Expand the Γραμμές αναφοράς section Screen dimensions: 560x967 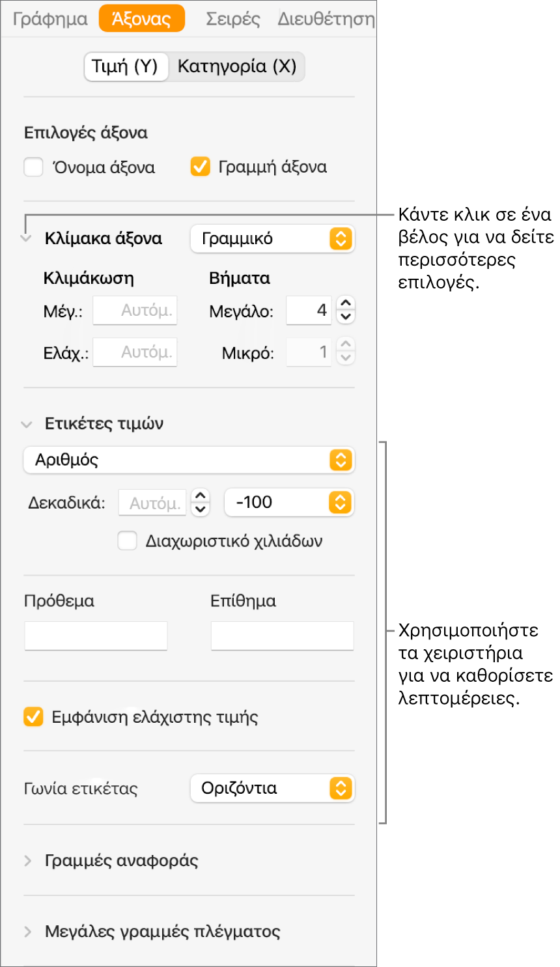coord(27,861)
